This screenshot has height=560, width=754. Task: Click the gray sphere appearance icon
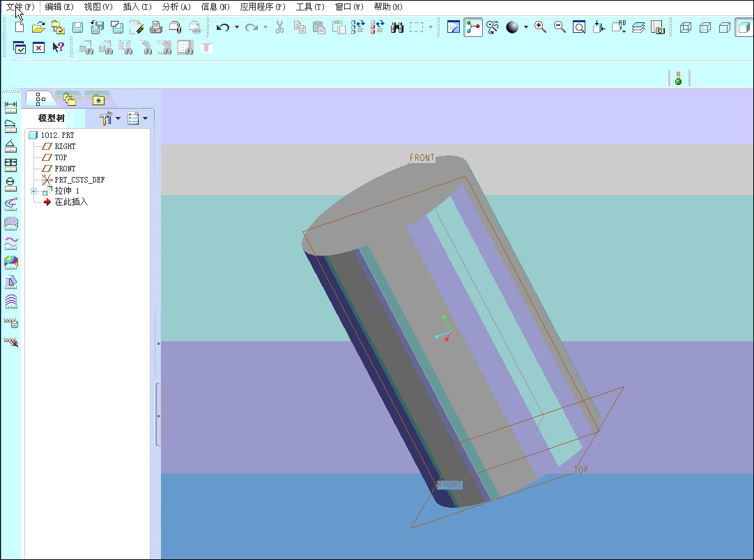pos(512,27)
